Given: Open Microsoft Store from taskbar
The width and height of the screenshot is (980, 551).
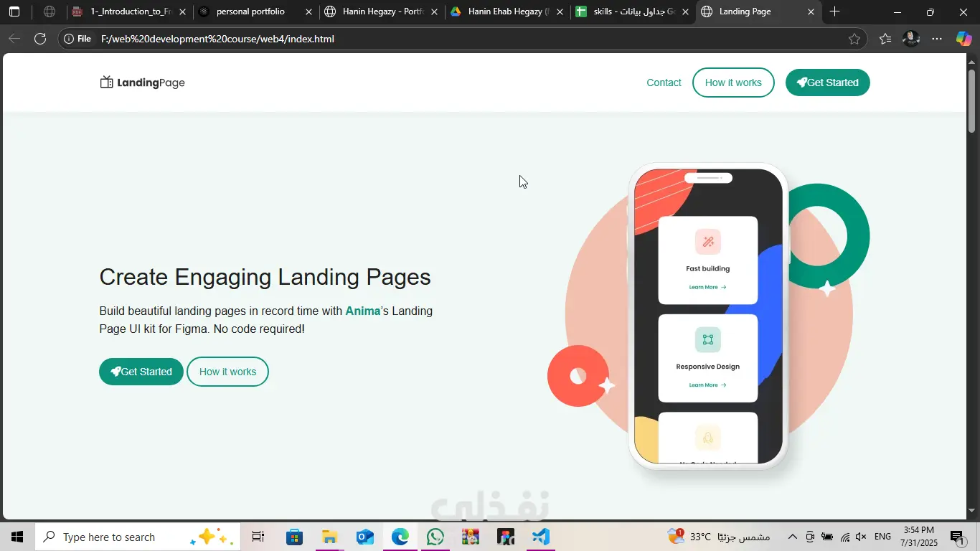Looking at the screenshot, I should click(x=294, y=537).
